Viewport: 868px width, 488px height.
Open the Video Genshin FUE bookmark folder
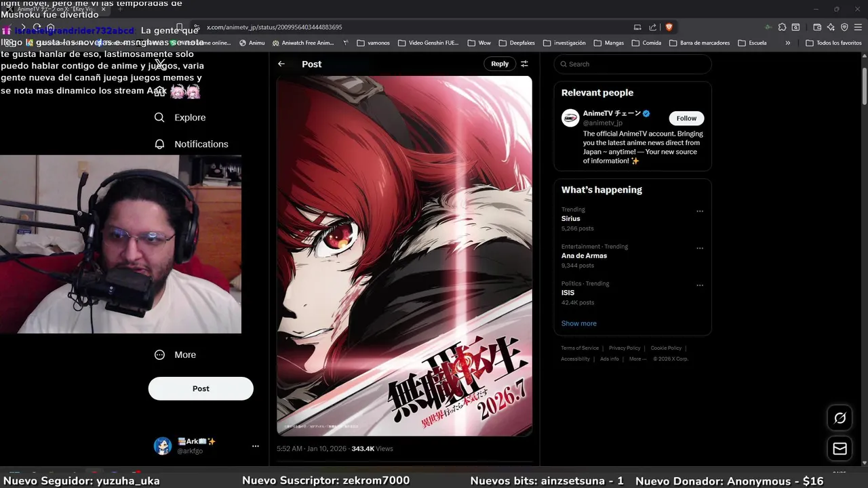pyautogui.click(x=429, y=43)
